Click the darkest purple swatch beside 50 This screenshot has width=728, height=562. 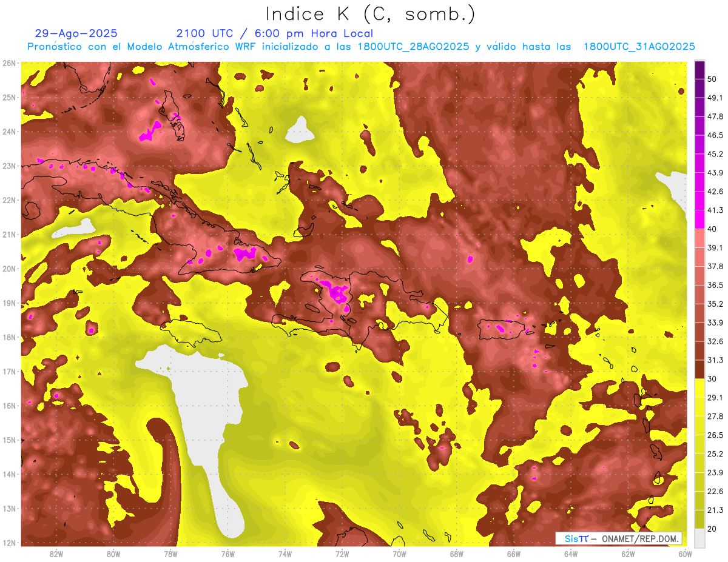point(700,70)
